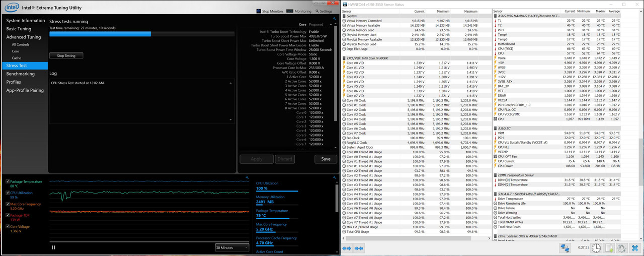Image resolution: width=644 pixels, height=256 pixels.
Task: Click the Maximum column header in HWiNFO left pane
Action: pos(470,11)
